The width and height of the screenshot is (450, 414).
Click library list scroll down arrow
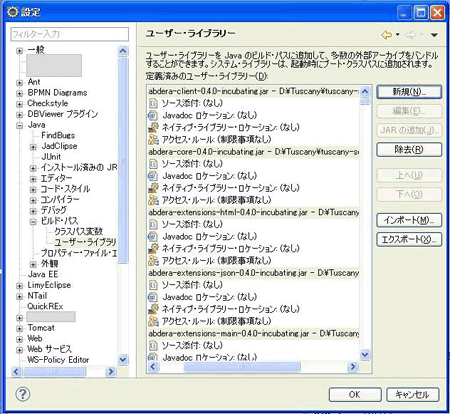click(365, 355)
